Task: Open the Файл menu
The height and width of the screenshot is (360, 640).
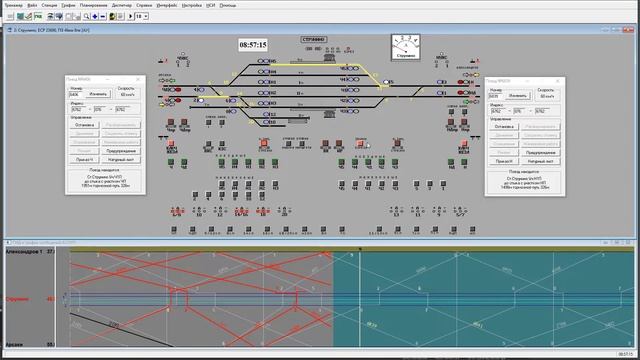Action: coord(32,5)
